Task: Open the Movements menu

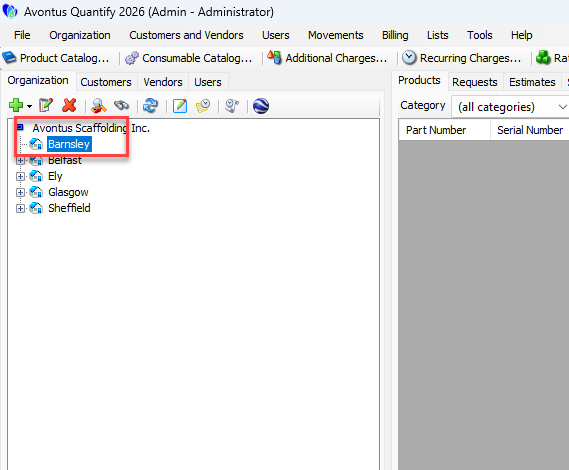Action: 336,35
